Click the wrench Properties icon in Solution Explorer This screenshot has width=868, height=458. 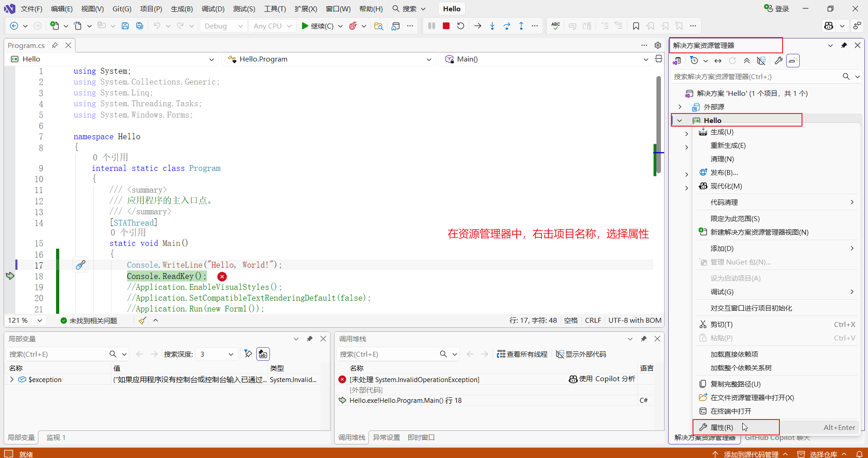[x=778, y=61]
